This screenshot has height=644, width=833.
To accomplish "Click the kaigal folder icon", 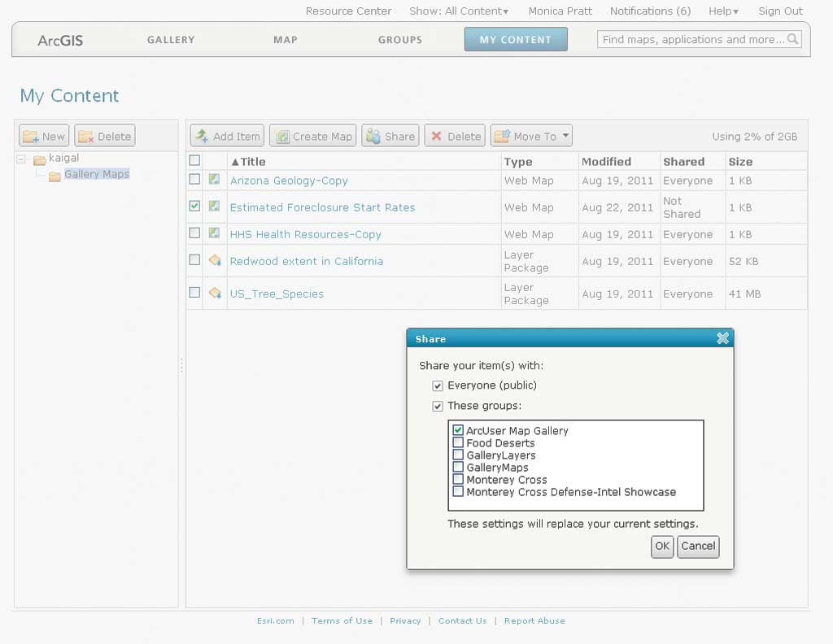I will 39,160.
